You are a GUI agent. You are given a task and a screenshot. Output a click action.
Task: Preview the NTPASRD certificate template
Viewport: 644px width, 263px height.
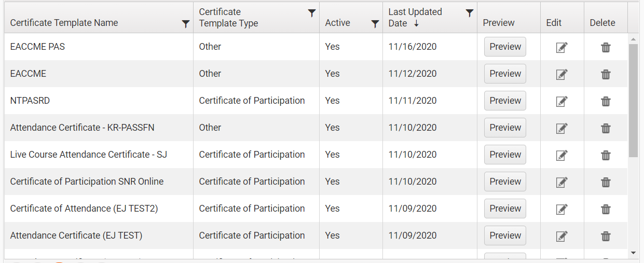click(x=505, y=101)
